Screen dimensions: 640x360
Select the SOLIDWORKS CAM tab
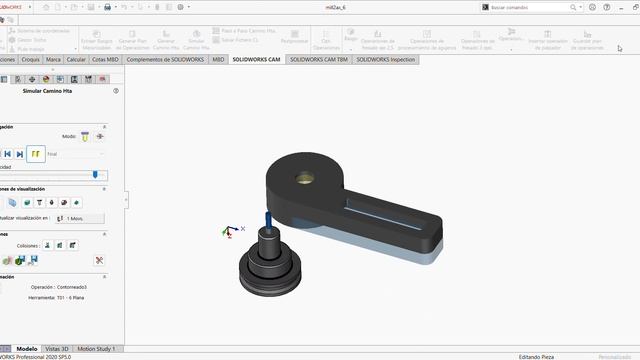(256, 60)
